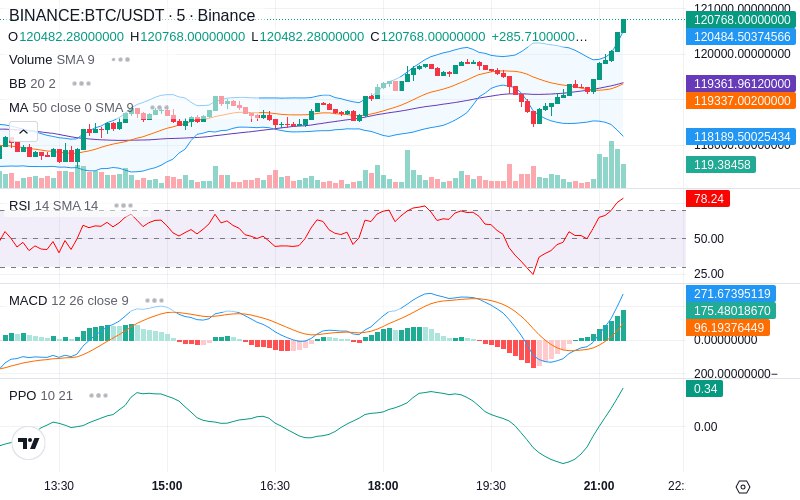Click the volume value label 119.38458
The image size is (800, 500).
[721, 165]
